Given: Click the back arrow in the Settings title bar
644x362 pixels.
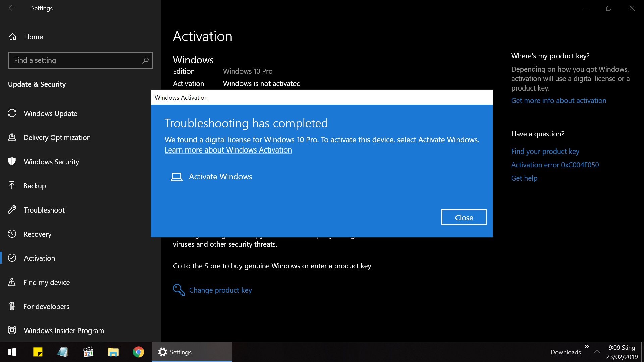Looking at the screenshot, I should [12, 8].
